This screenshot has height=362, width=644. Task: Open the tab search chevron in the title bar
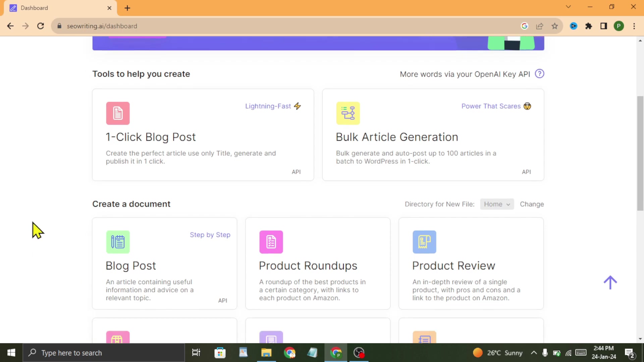click(568, 7)
